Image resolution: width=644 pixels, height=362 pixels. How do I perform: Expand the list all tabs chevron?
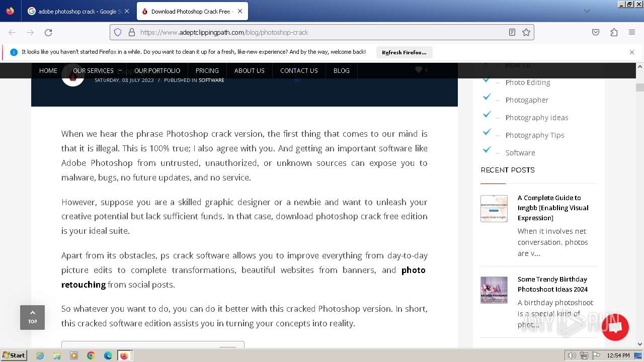pyautogui.click(x=587, y=11)
